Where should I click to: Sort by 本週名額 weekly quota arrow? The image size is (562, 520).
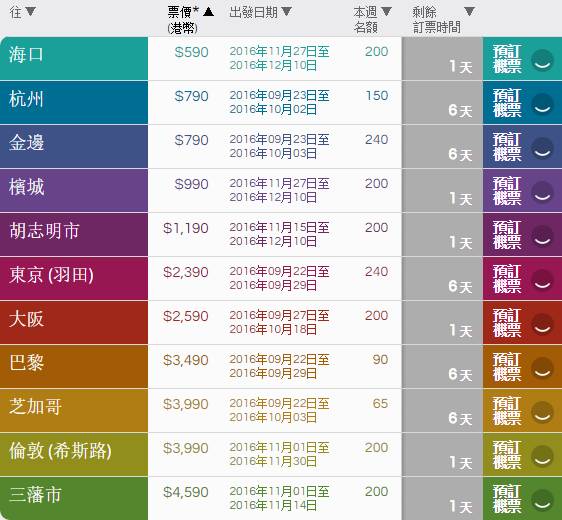(x=386, y=11)
